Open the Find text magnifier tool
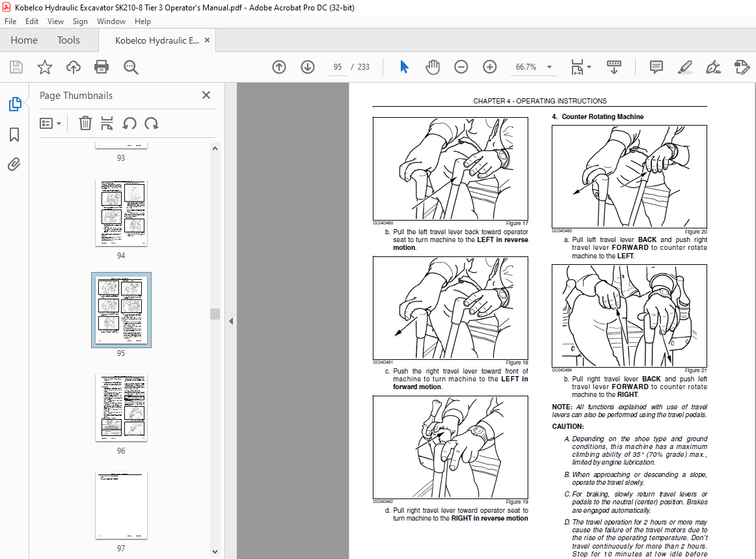 pyautogui.click(x=131, y=67)
